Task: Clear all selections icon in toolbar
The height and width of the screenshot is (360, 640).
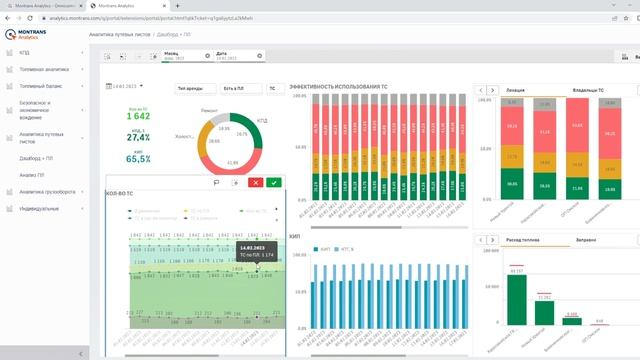Action: pyautogui.click(x=153, y=56)
